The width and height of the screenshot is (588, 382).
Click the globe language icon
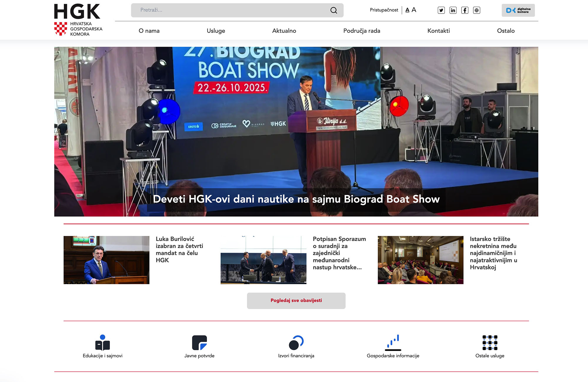(x=477, y=10)
